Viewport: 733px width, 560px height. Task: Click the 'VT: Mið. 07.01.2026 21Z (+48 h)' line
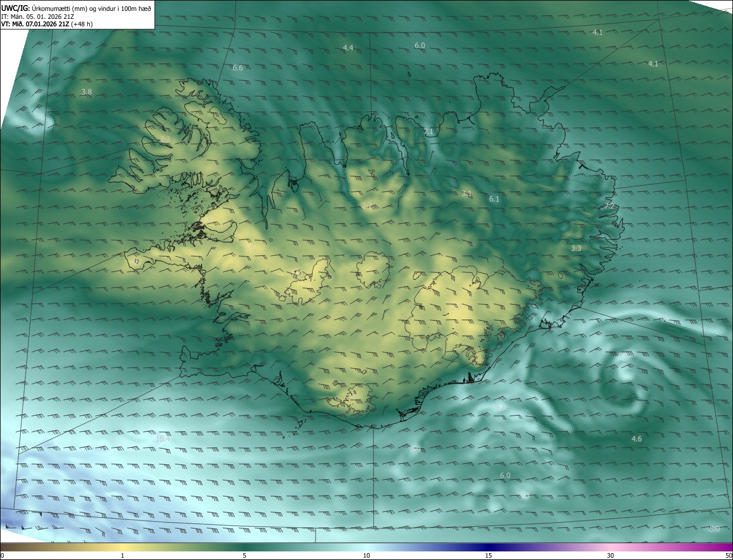tap(47, 24)
